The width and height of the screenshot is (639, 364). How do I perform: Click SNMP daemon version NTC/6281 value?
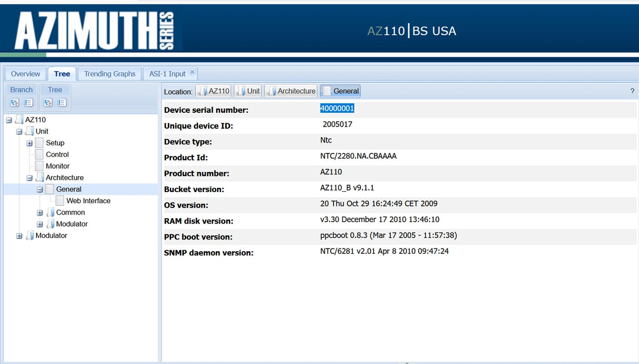click(x=384, y=251)
